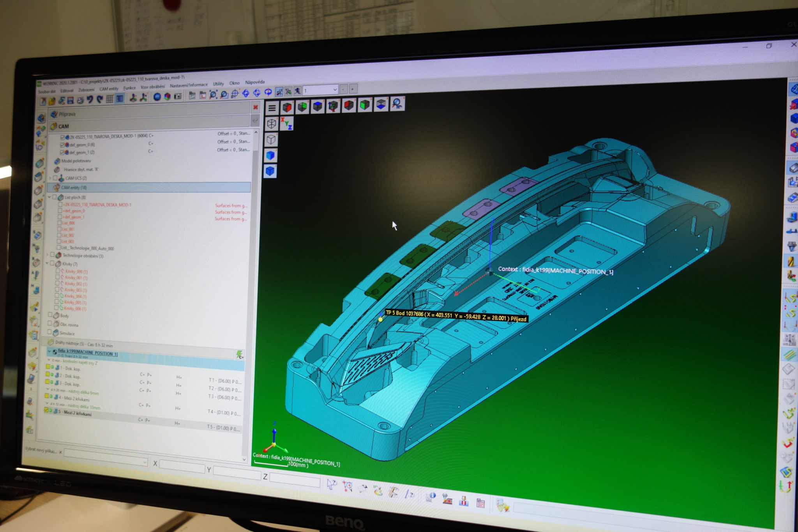The height and width of the screenshot is (532, 798).
Task: Collapse the fidia_k199 machine position group
Action: click(x=49, y=351)
